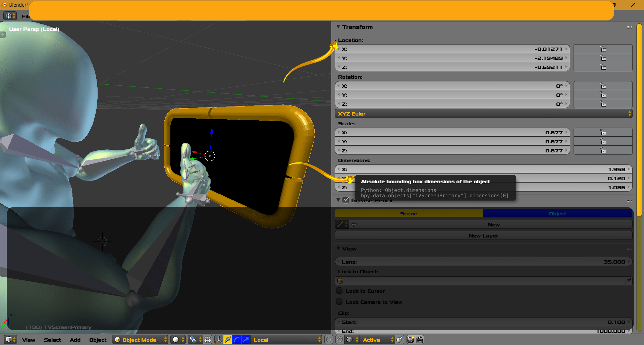
Task: Open the Object menu
Action: tap(98, 340)
